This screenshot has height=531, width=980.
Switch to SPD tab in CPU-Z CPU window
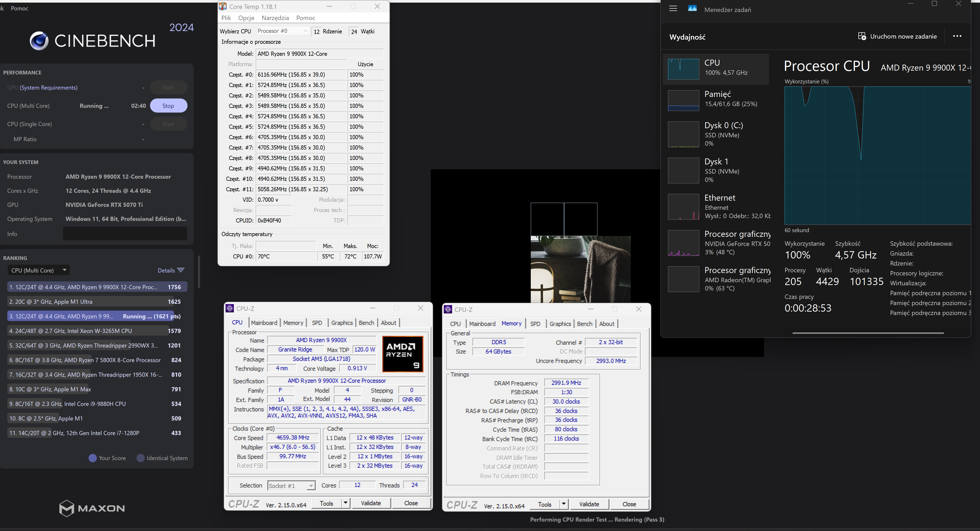[x=317, y=322]
